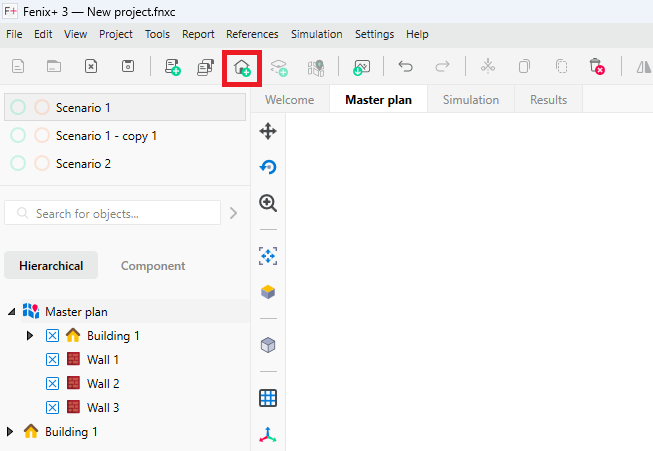This screenshot has height=451, width=653.
Task: Click the rotate view tool icon
Action: click(x=268, y=167)
